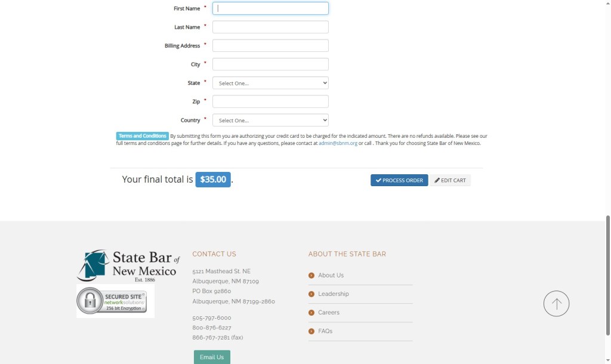Viewport: 611px width, 364px height.
Task: Click the bullet arrow icon beside Careers
Action: click(311, 313)
